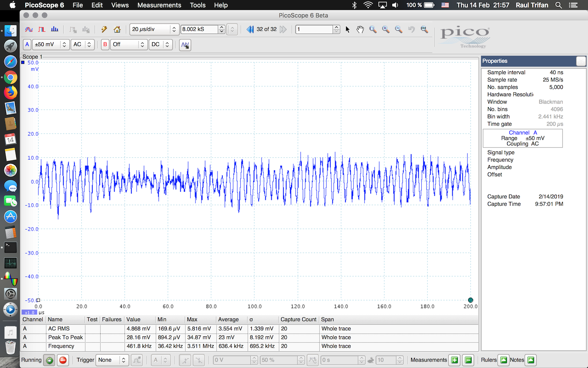Switch to Persistence mode icon
This screenshot has height=368, width=588.
click(42, 29)
